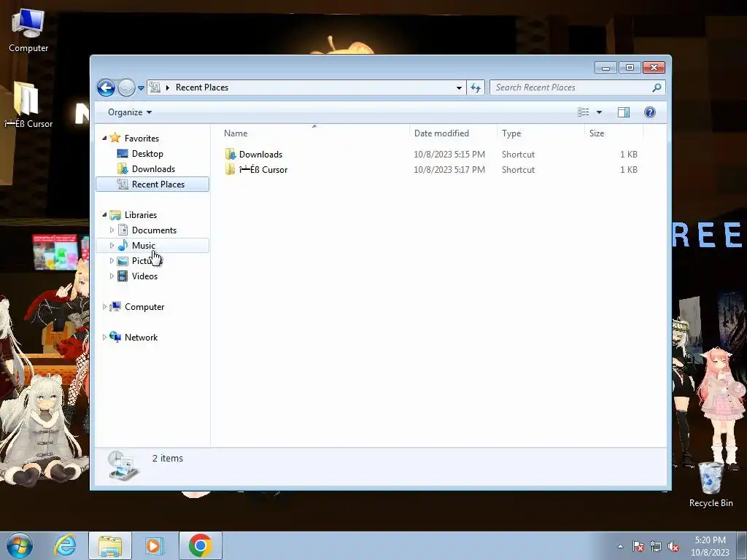Click the Show desktop strip on the taskbar
The width and height of the screenshot is (747, 560).
point(742,546)
